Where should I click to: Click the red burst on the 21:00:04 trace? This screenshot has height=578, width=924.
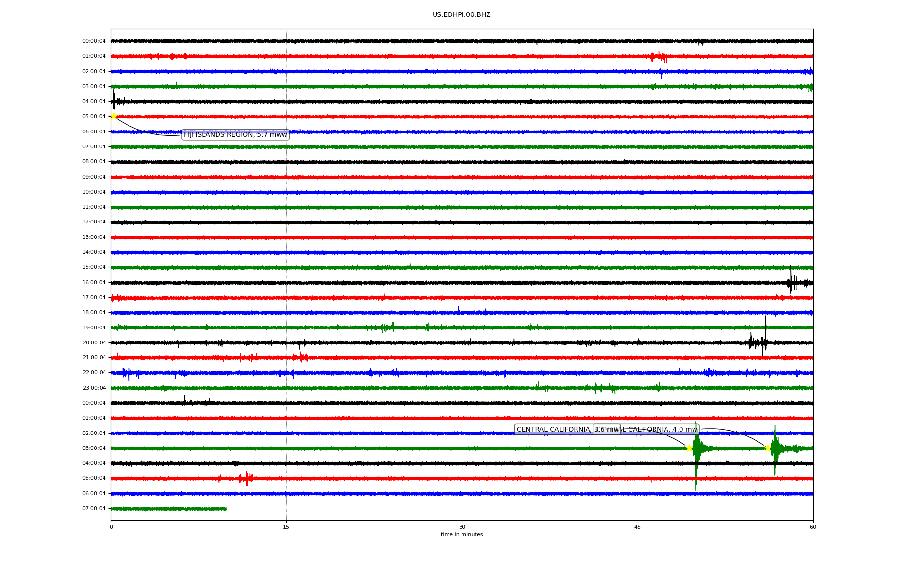301,357
